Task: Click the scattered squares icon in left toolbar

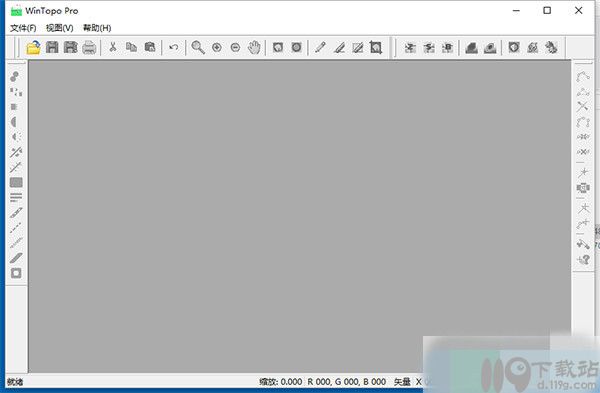Action: pos(16,92)
